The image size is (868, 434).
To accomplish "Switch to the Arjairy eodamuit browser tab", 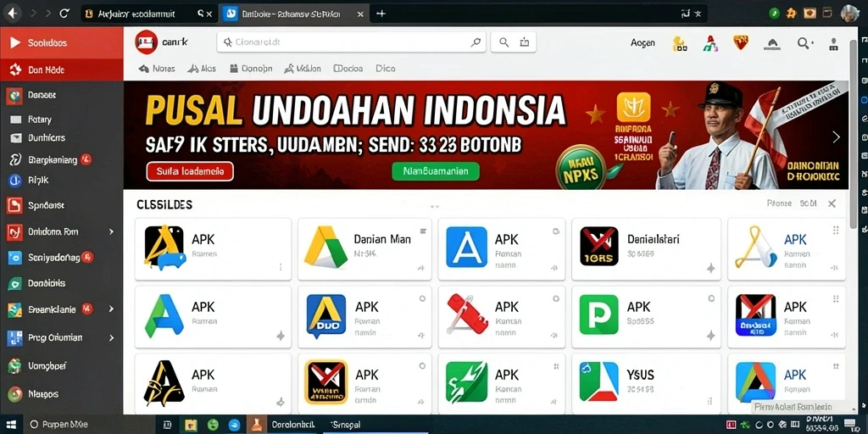I will click(148, 14).
